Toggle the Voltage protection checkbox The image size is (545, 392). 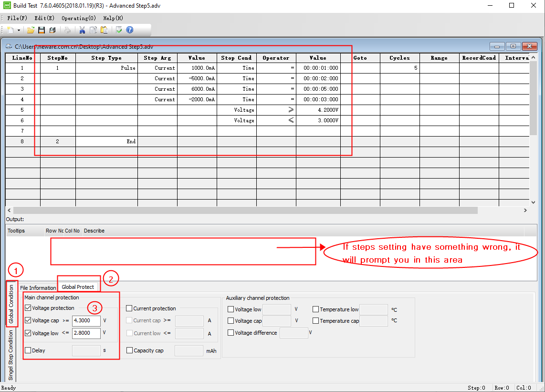pos(28,308)
